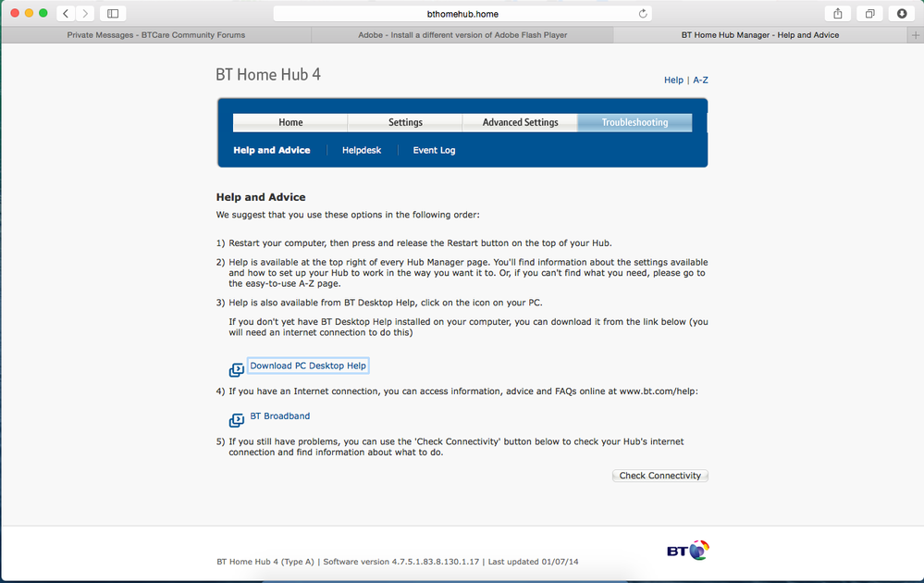The width and height of the screenshot is (924, 583).
Task: Click the bthomehub.home address field
Action: [462, 14]
